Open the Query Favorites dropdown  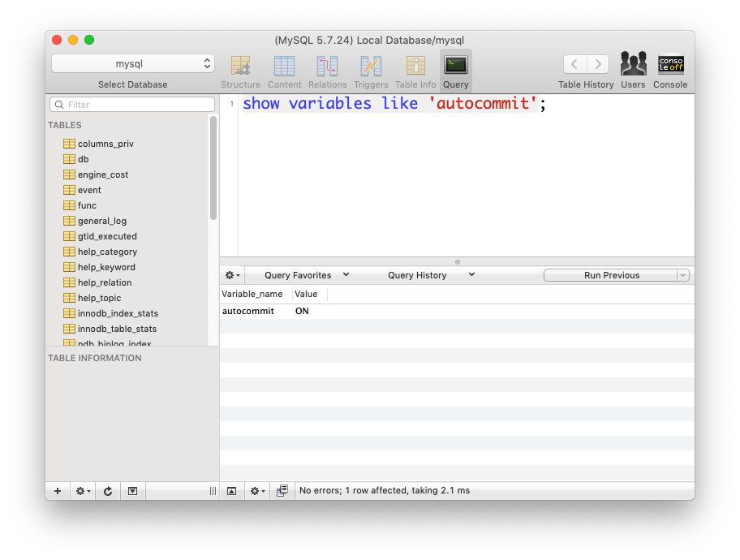[x=307, y=275]
